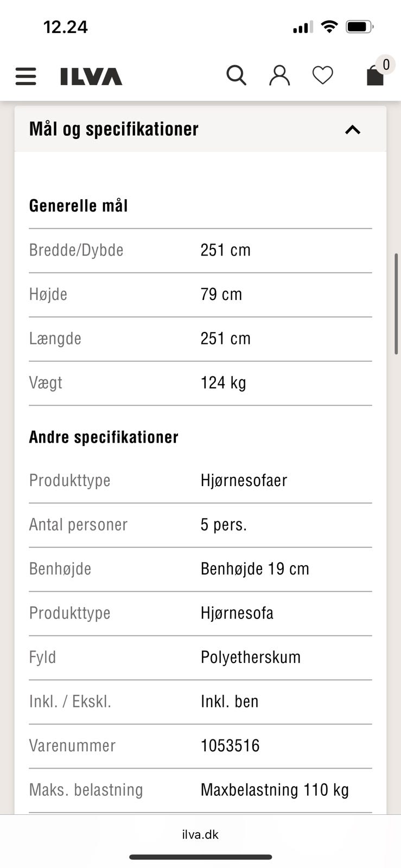Click the chevron next to Mål og specifikationer
401x868 pixels.
click(x=353, y=129)
